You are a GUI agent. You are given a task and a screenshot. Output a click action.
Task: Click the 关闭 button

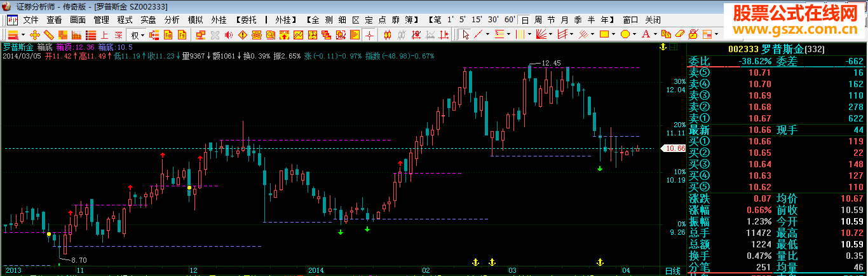[652, 20]
